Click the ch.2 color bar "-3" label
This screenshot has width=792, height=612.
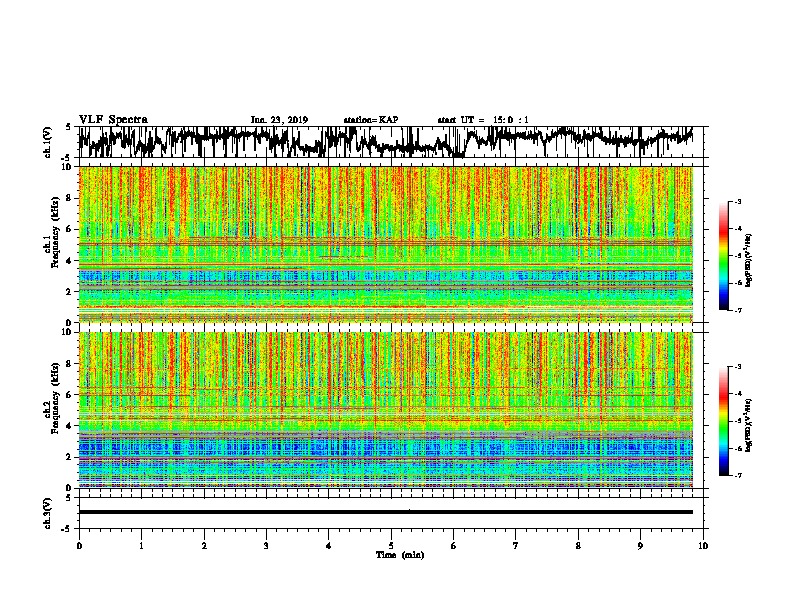737,367
